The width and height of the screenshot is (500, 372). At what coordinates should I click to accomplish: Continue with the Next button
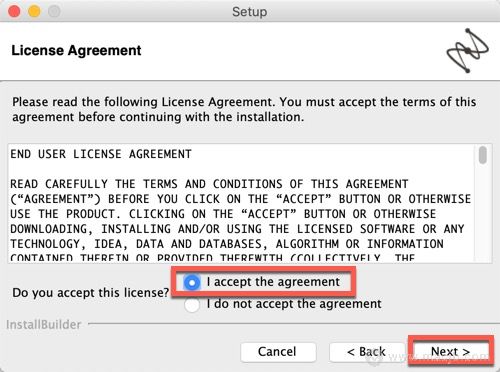click(x=451, y=351)
